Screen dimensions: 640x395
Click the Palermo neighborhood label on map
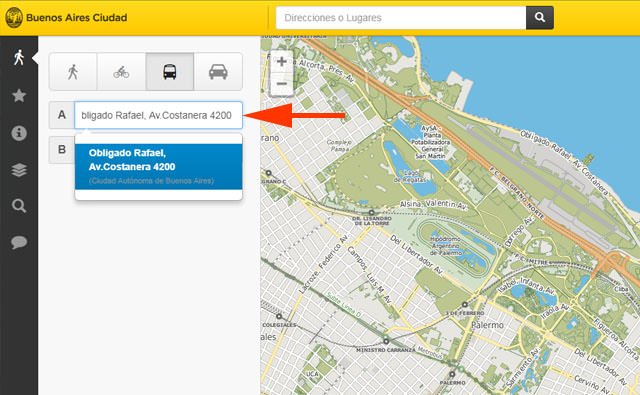487,325
